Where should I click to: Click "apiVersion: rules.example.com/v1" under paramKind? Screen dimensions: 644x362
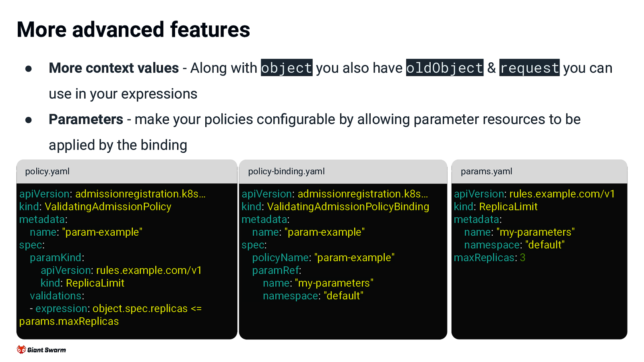click(x=121, y=270)
